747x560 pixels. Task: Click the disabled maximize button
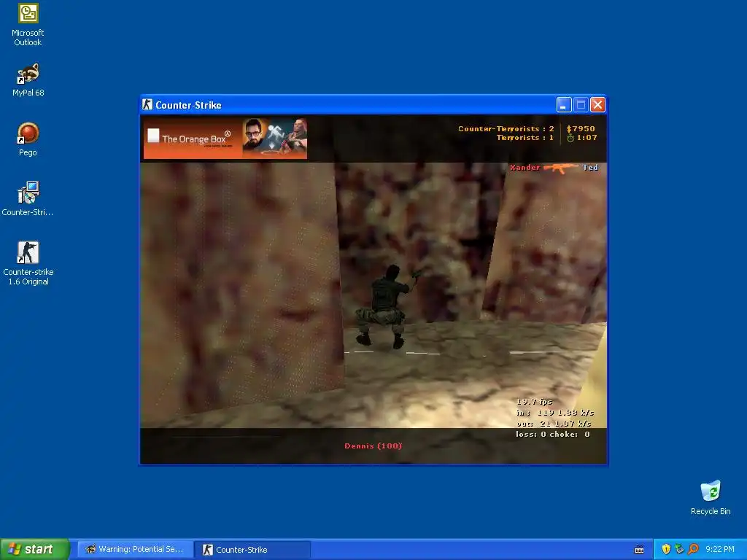[x=581, y=105]
